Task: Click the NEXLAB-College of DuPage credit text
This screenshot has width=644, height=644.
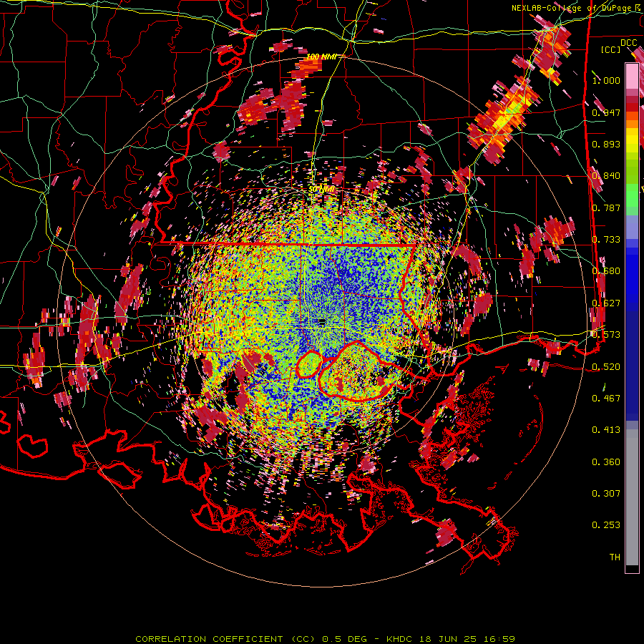Action: 577,8
